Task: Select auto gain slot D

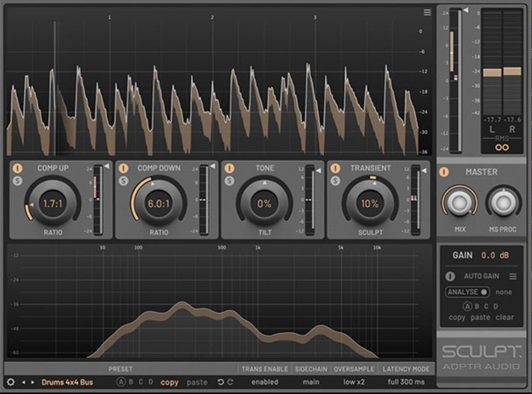Action: 496,307
